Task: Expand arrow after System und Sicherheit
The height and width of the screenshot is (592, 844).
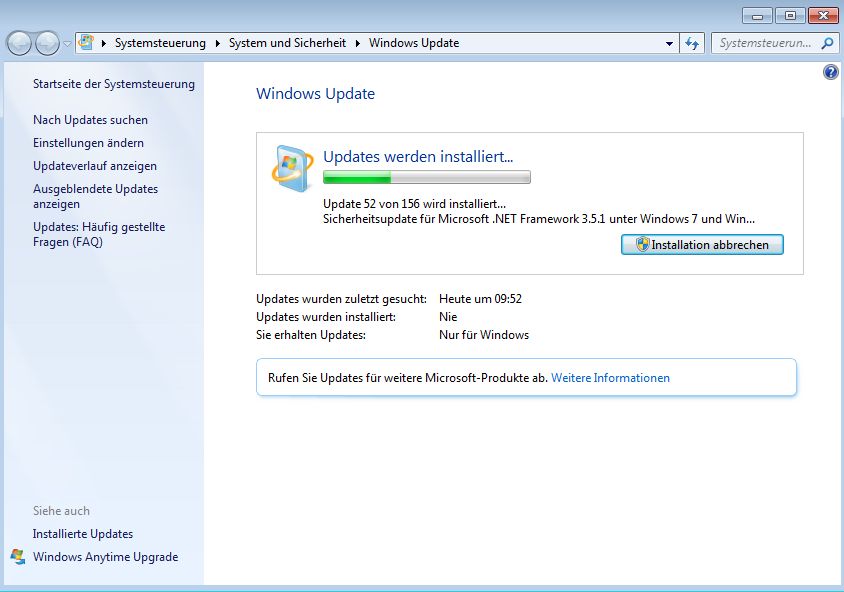Action: 357,43
